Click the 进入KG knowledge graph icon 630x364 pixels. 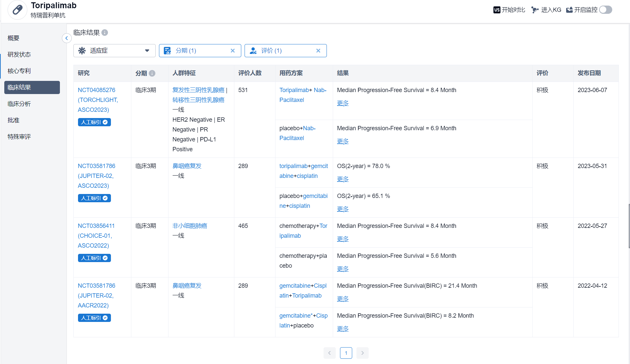pos(535,10)
